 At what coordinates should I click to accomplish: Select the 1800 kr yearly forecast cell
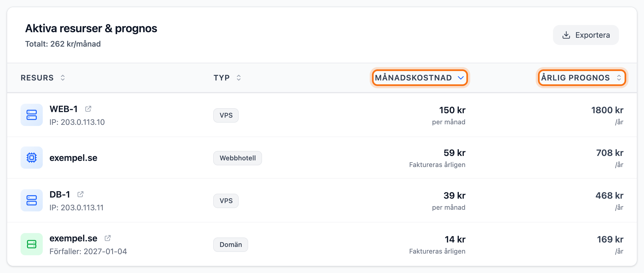pos(607,115)
